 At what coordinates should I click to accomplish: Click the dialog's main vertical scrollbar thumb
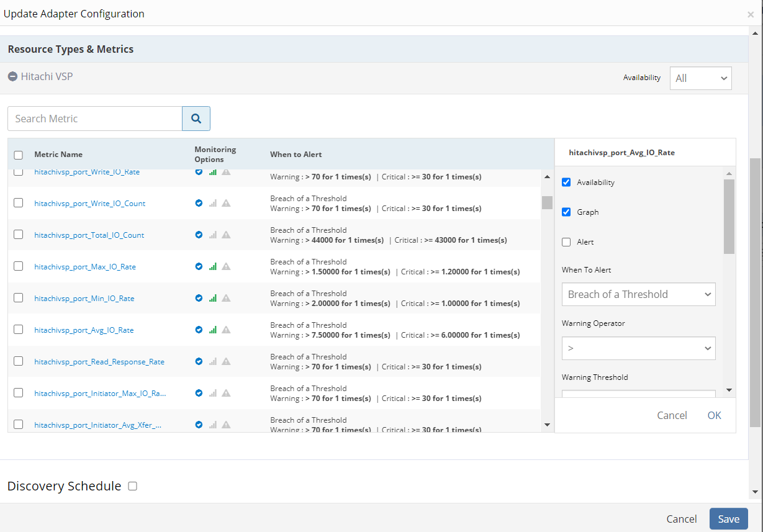[755, 292]
